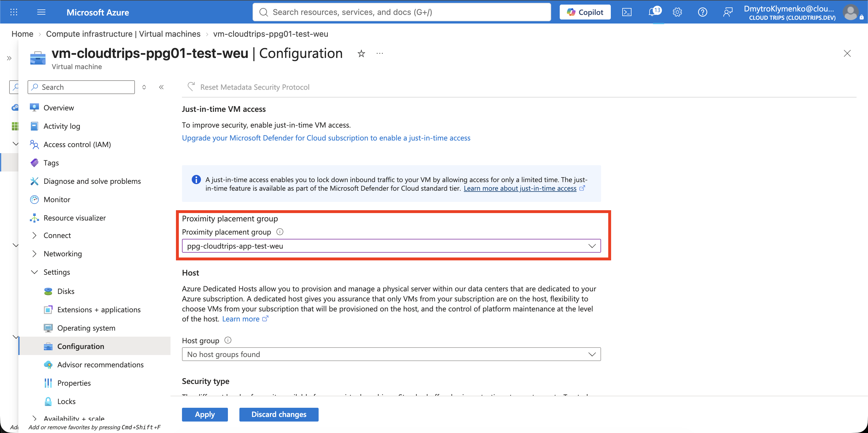Open the portal hamburger menu

[x=41, y=12]
